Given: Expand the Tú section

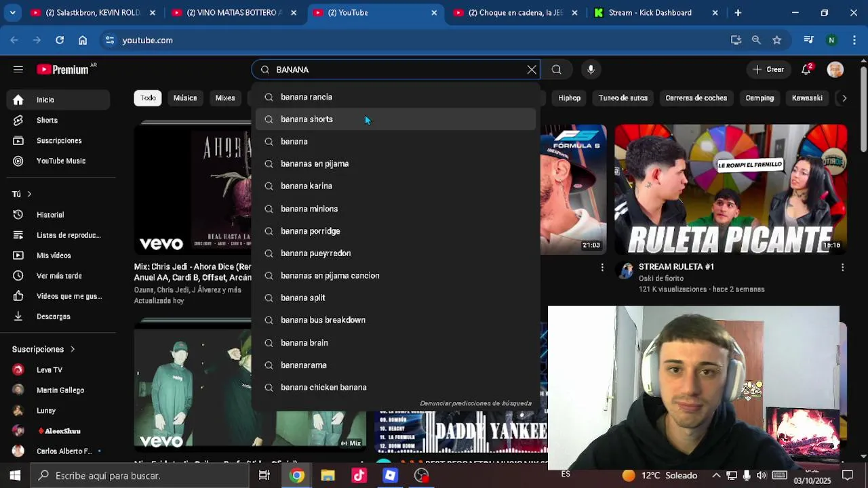Looking at the screenshot, I should coord(22,194).
